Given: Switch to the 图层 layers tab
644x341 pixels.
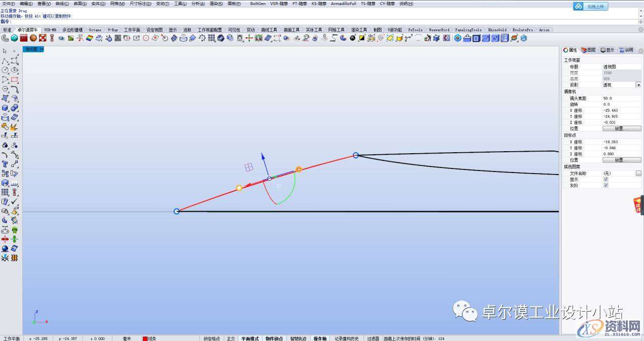Looking at the screenshot, I should coord(589,50).
